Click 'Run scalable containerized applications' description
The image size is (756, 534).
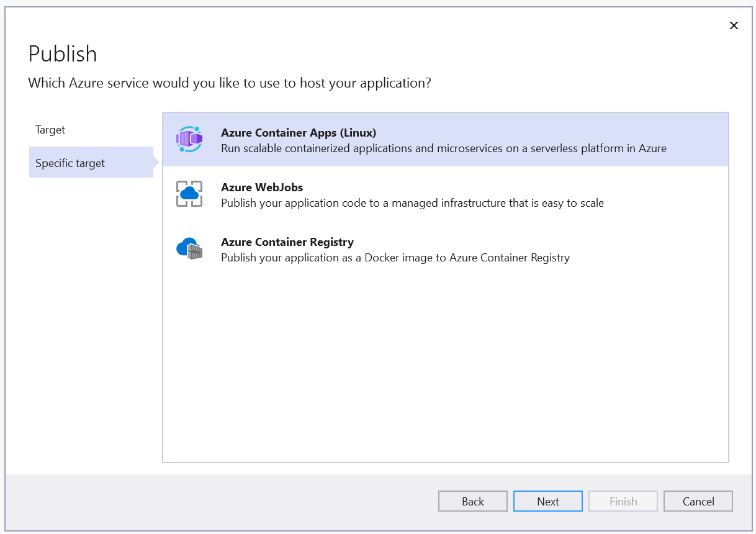[x=444, y=148]
